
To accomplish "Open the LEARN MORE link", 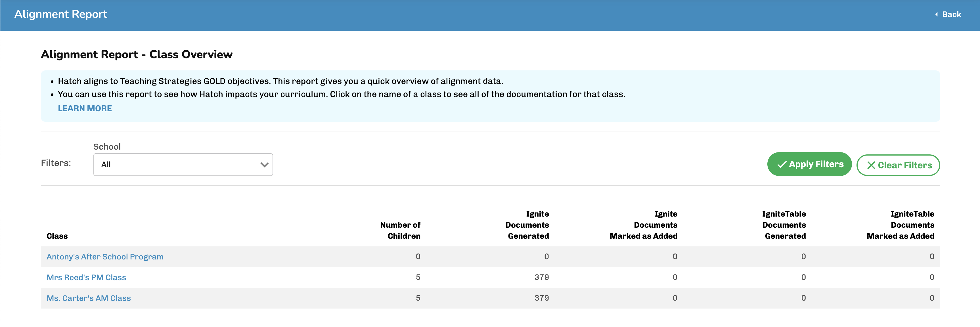I will click(x=85, y=108).
